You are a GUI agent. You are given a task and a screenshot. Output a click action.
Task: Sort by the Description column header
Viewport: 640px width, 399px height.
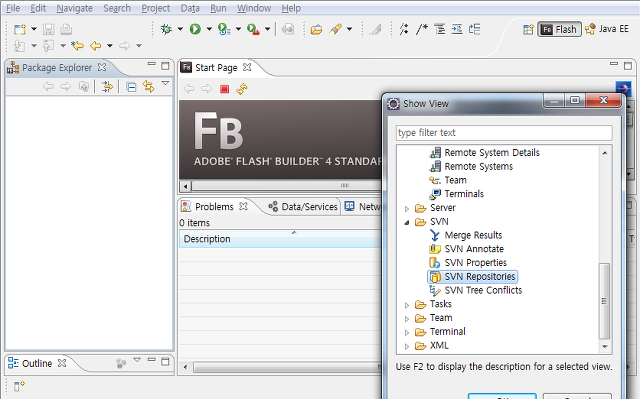click(x=280, y=239)
